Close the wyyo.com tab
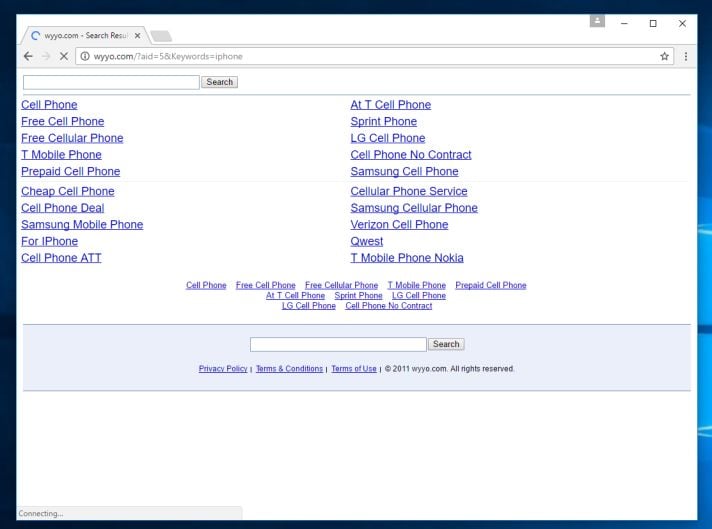Image resolution: width=712 pixels, height=529 pixels. click(137, 35)
